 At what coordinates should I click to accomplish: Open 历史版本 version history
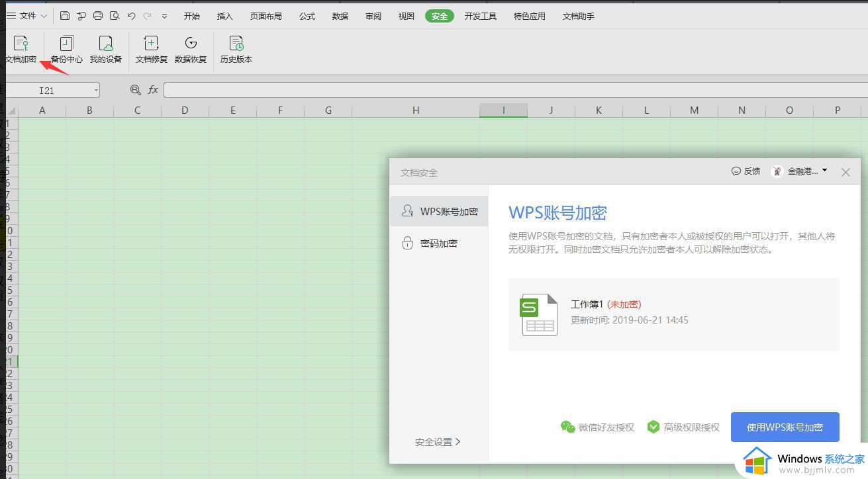(236, 50)
